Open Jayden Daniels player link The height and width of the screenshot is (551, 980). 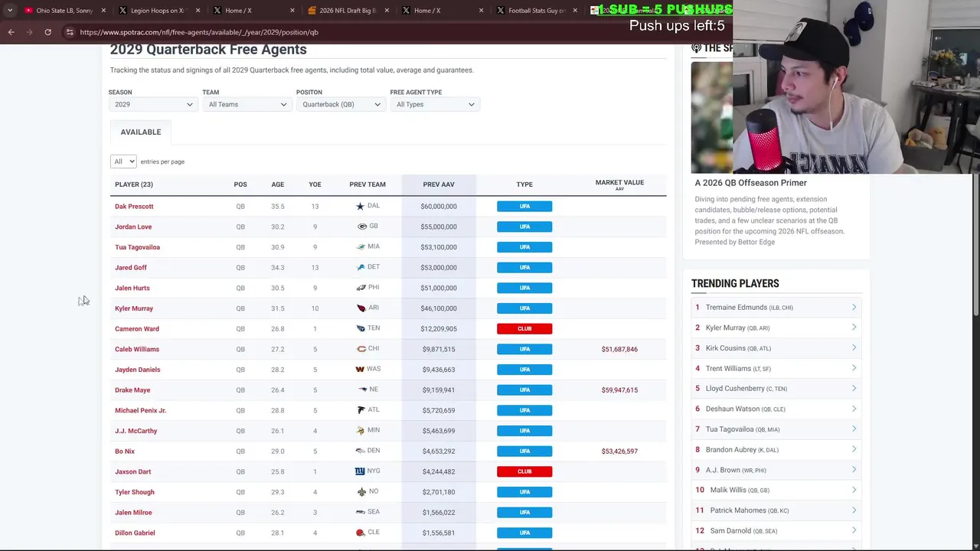coord(138,370)
